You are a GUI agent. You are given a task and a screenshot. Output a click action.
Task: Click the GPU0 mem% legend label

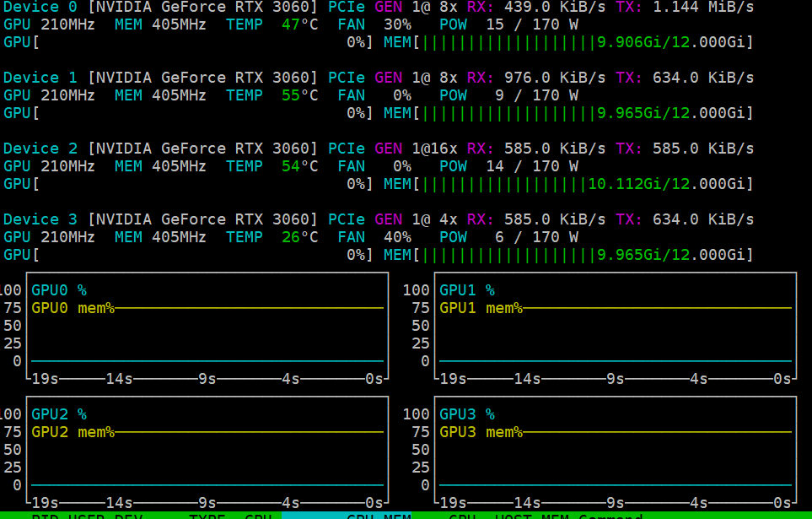[x=73, y=308]
